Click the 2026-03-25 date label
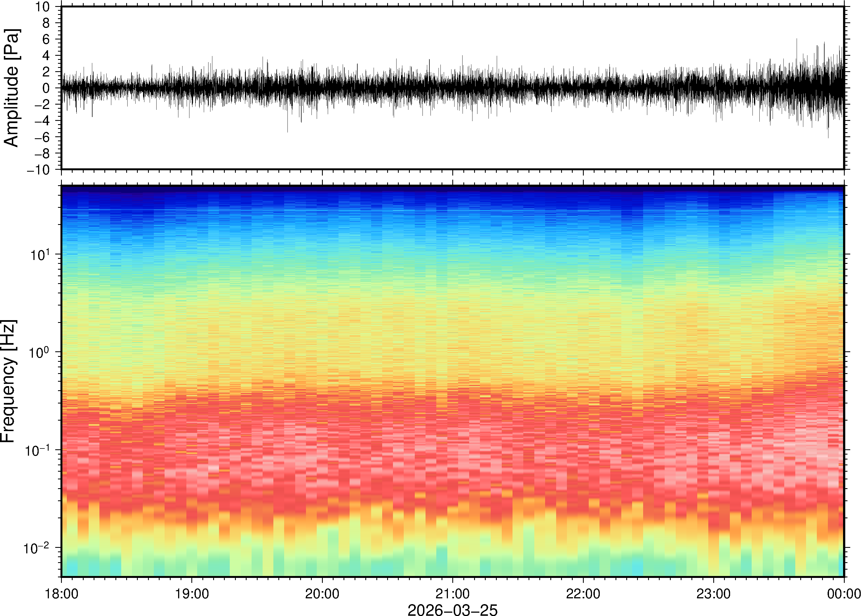 [x=452, y=610]
